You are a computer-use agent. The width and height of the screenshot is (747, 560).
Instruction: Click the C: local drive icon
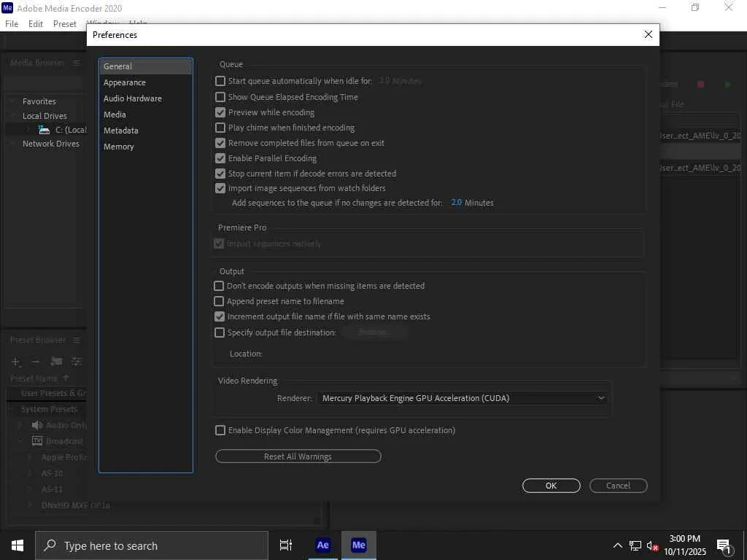pos(44,130)
